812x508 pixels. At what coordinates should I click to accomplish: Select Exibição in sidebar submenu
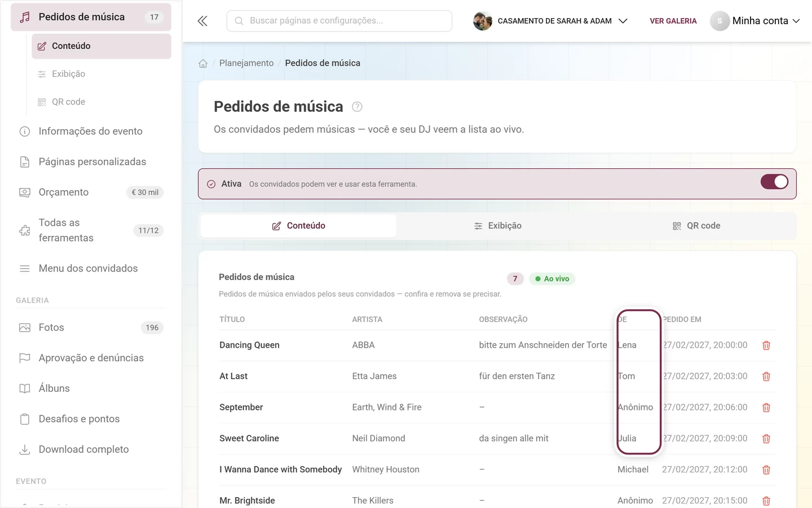coord(101,74)
